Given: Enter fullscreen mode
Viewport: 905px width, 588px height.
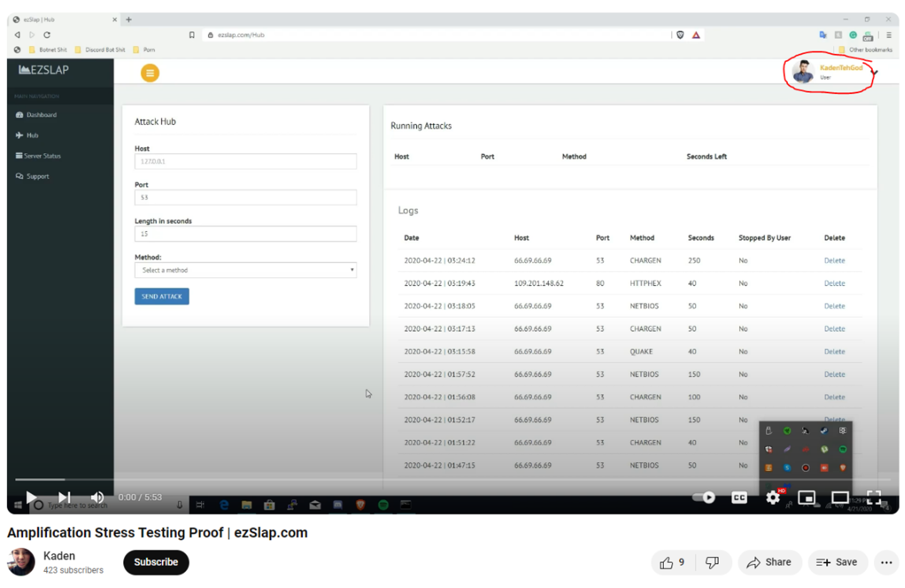Looking at the screenshot, I should 874,497.
